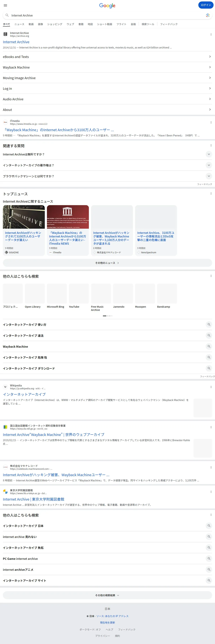This screenshot has width=215, height=644.
Task: Switch to ショッピング search tab
Action: click(x=55, y=24)
